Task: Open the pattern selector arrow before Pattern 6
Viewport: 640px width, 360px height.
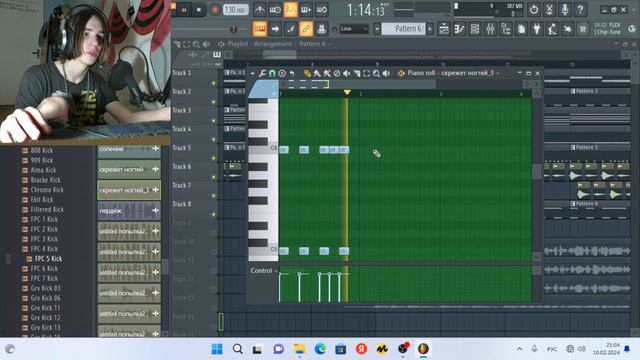Action: (x=377, y=29)
